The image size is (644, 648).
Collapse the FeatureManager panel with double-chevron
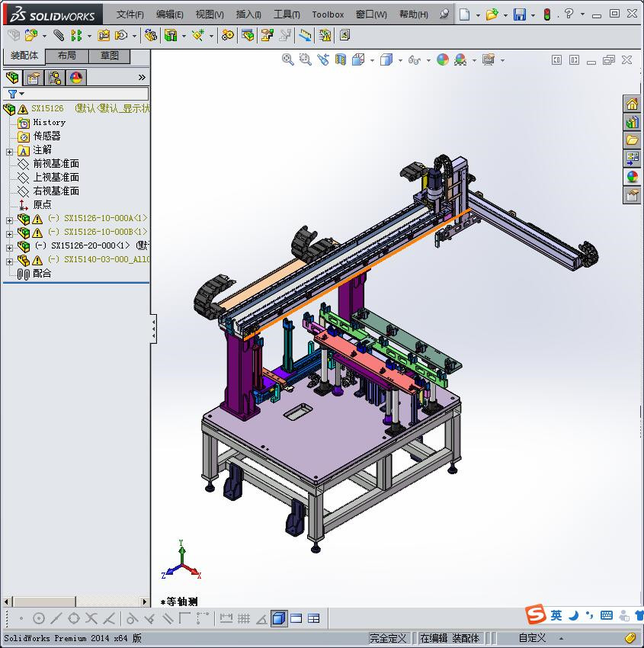point(142,77)
